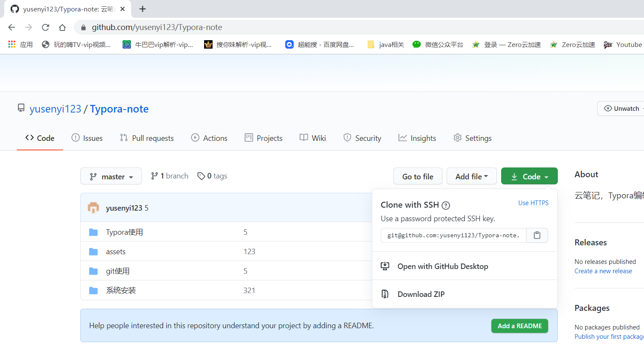Screen dimensions: 644x354
Task: Click the SSH clone URL field
Action: coord(453,235)
